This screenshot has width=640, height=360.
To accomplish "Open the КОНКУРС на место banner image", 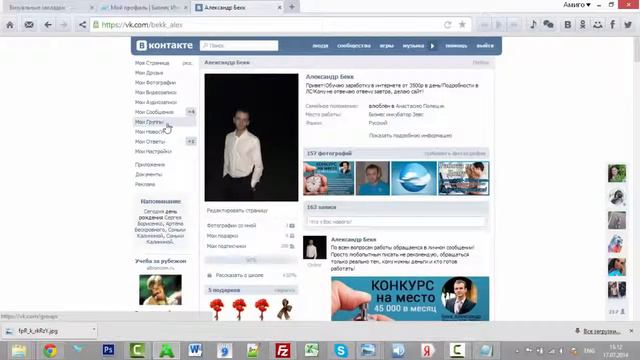I will 410,299.
